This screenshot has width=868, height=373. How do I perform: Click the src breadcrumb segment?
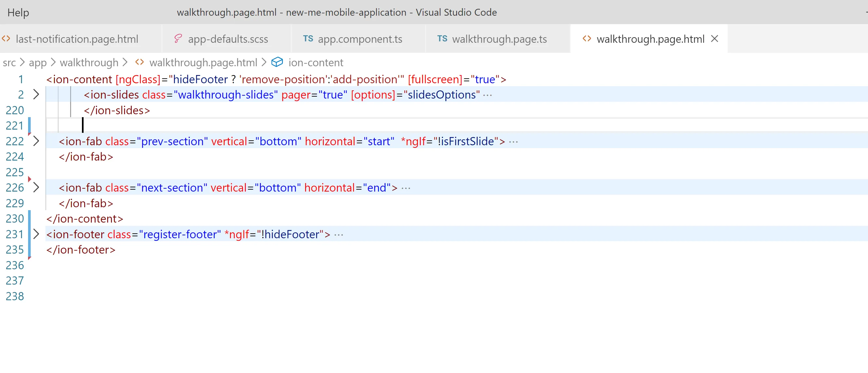9,62
